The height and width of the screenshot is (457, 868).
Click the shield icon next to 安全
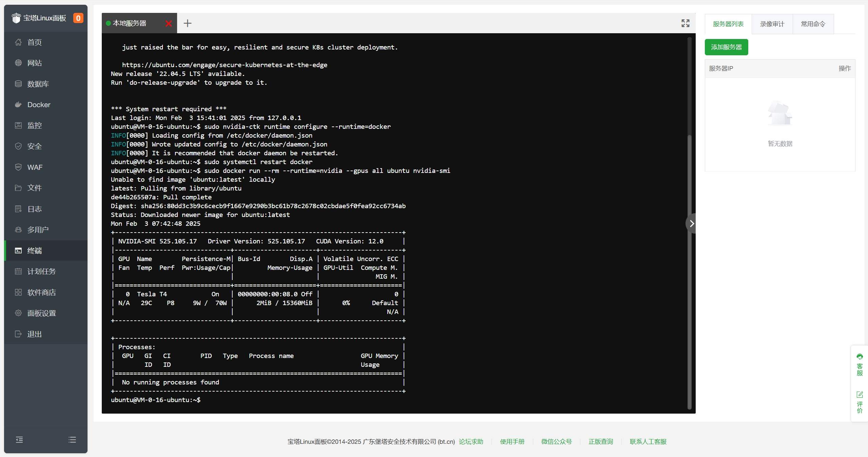point(18,146)
